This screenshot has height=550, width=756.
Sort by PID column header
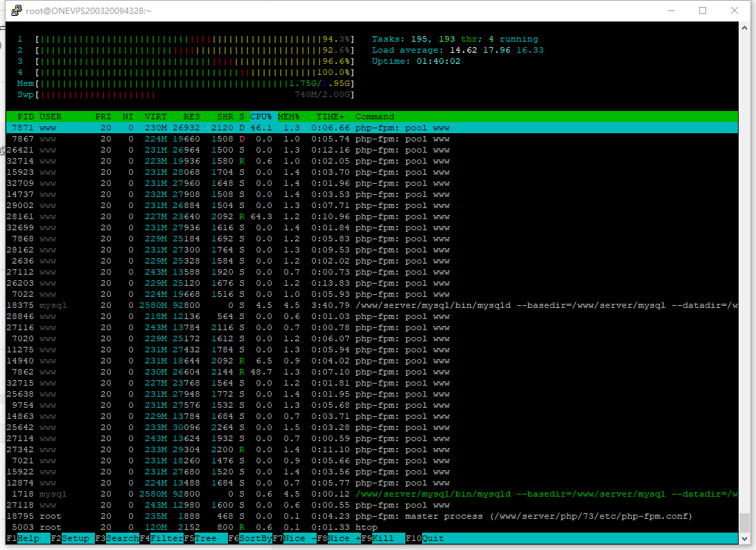click(26, 117)
